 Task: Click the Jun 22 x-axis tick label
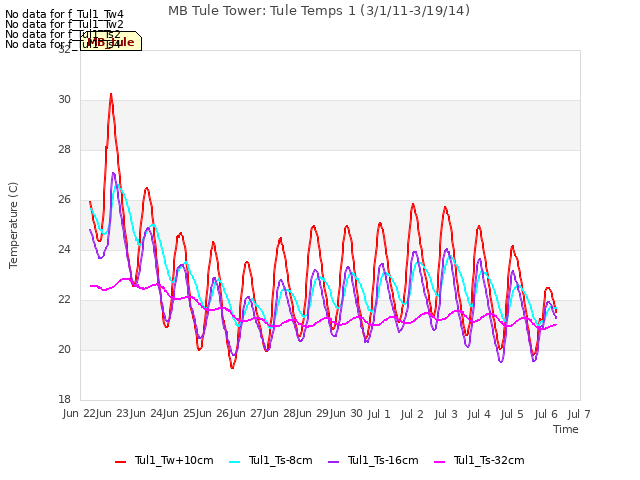point(79,414)
